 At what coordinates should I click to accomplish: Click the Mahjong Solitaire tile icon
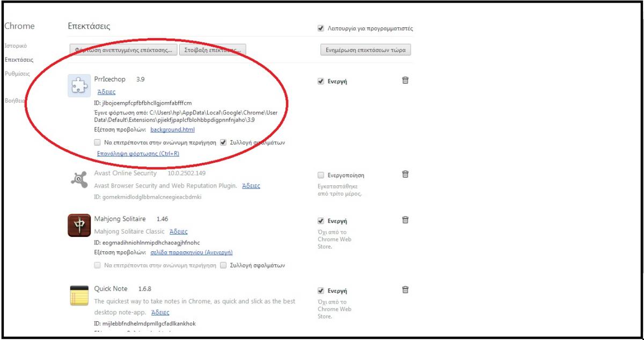coord(79,226)
